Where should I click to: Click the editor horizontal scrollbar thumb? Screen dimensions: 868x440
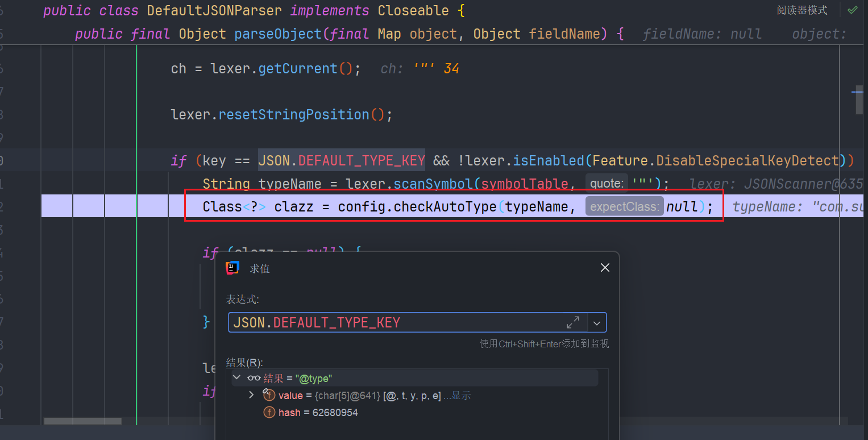pyautogui.click(x=83, y=421)
